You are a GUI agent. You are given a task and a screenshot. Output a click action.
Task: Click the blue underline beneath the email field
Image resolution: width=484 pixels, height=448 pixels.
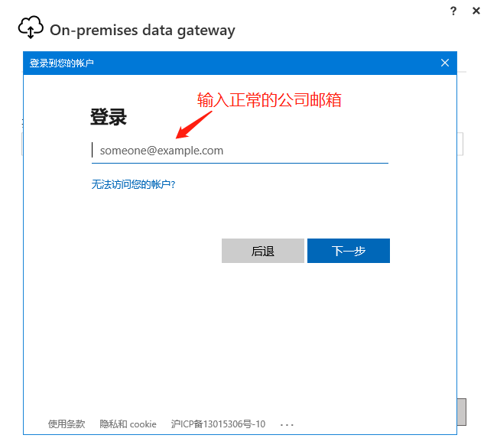[240, 163]
